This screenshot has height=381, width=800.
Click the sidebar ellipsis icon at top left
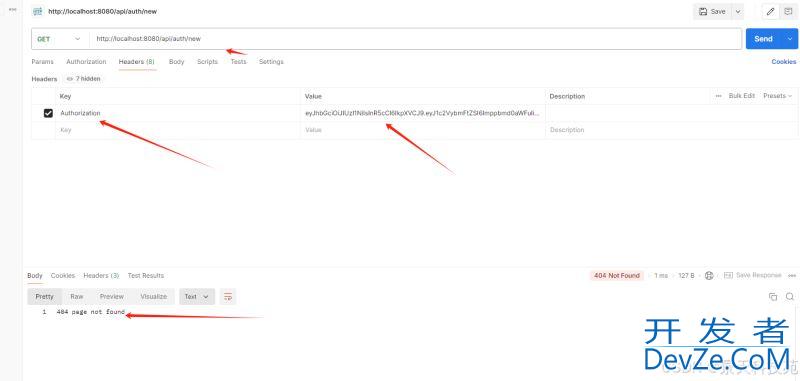tap(13, 9)
